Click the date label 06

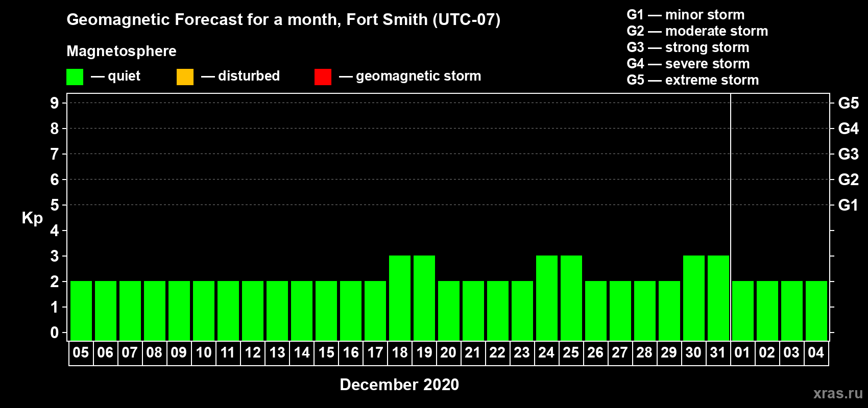[x=105, y=352]
